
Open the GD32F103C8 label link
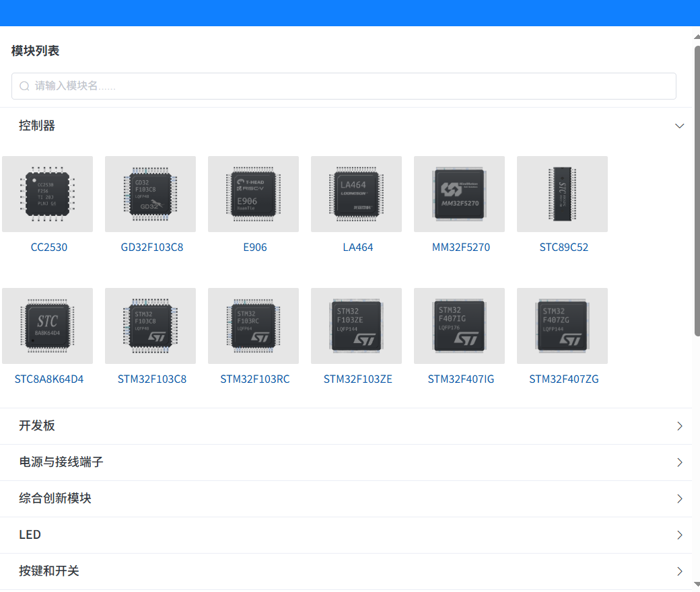pyautogui.click(x=152, y=247)
